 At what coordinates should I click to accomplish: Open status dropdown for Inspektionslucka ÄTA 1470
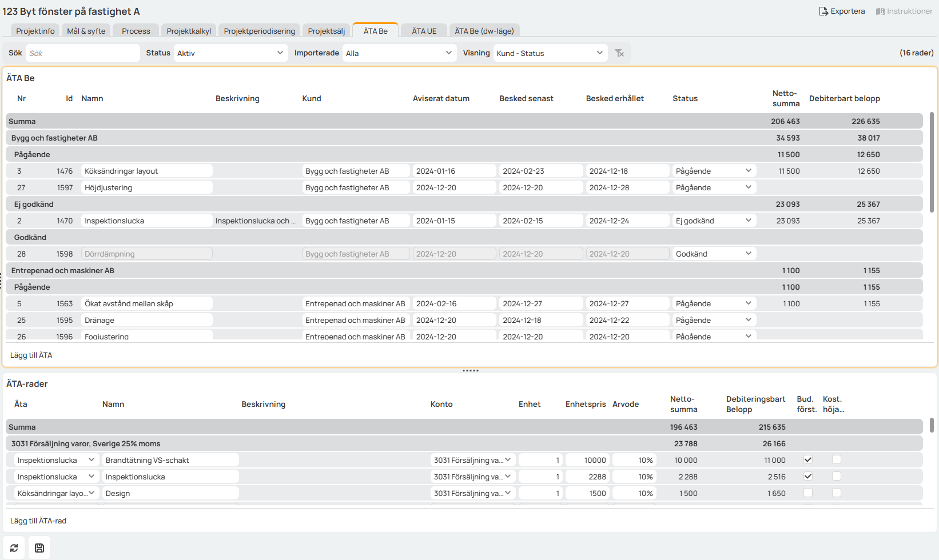[714, 221]
